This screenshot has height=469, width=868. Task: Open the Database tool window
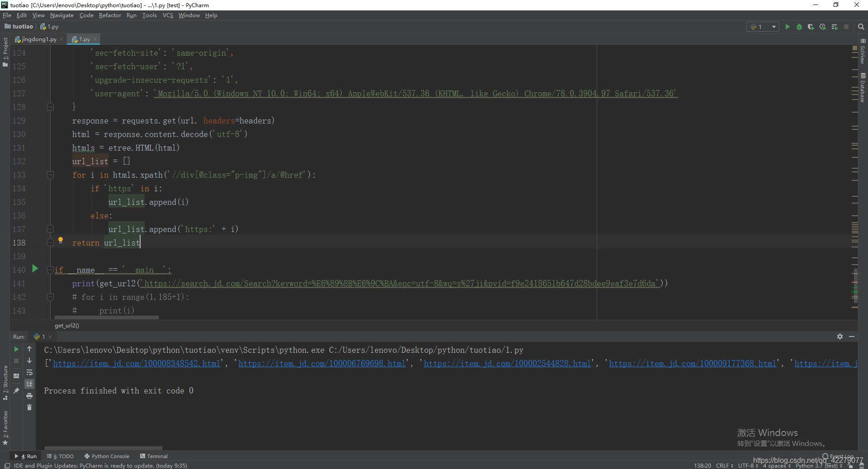863,87
